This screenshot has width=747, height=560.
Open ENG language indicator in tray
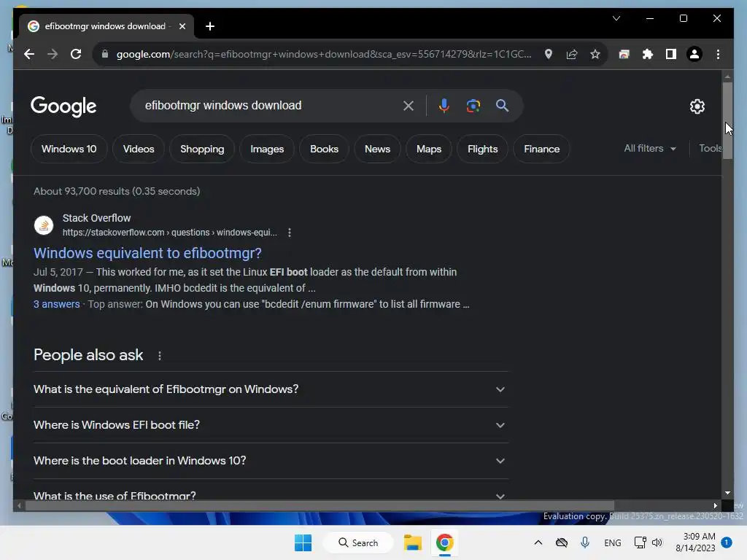pos(612,542)
